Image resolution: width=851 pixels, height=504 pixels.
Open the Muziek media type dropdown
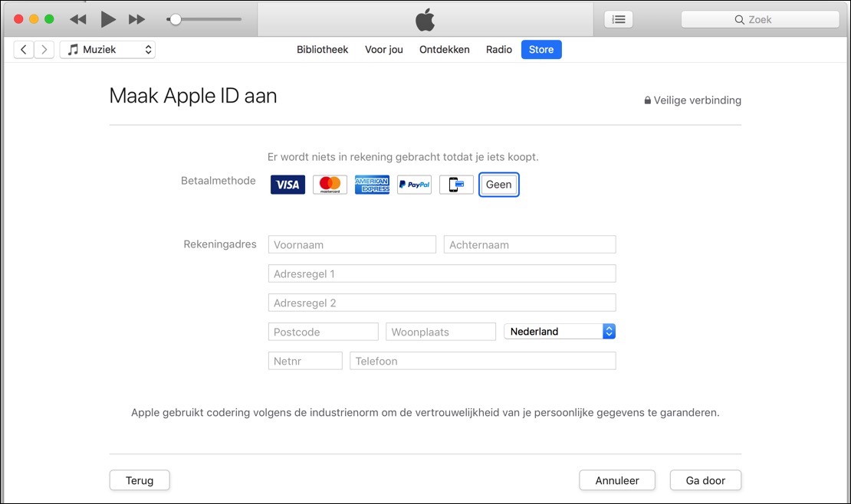coord(107,49)
